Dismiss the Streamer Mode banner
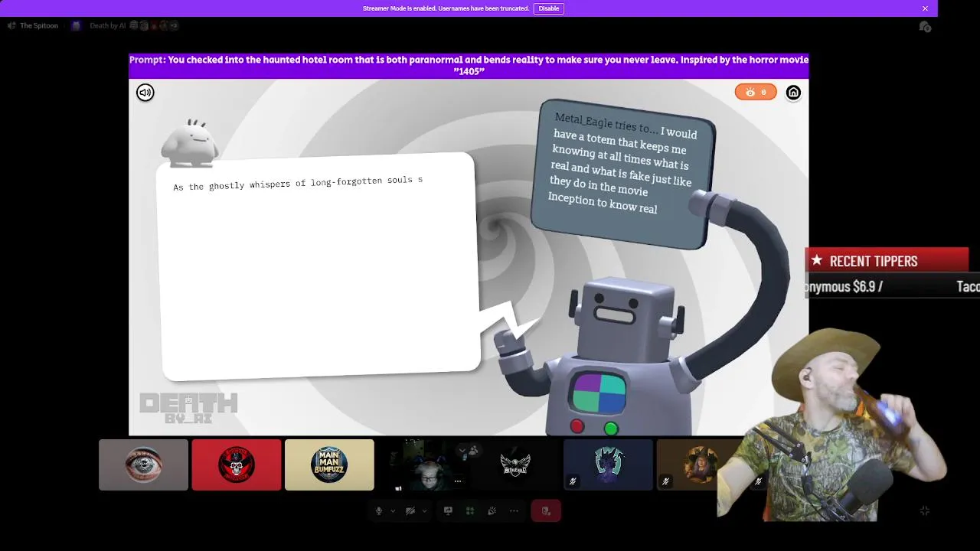 [925, 8]
